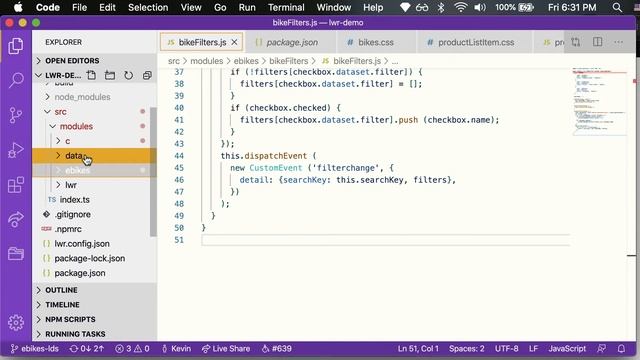Open the Extensions view
This screenshot has width=640, height=360.
coord(16,185)
